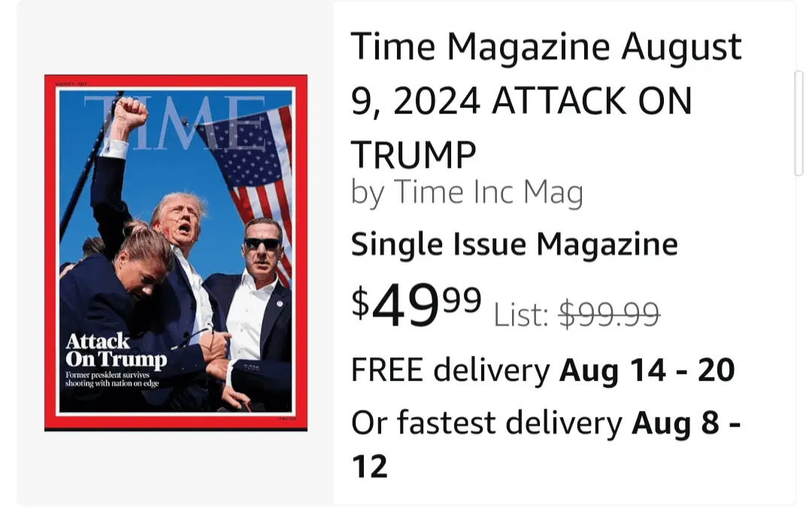Open the "by Time Inc Mag" byline
The width and height of the screenshot is (812, 508).
[x=467, y=193]
